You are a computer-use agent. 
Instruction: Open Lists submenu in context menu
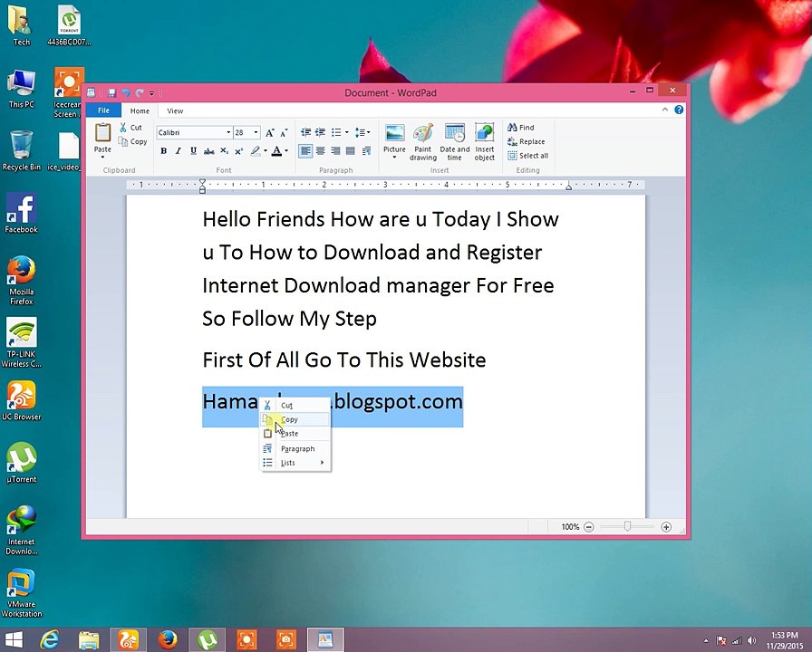point(295,463)
